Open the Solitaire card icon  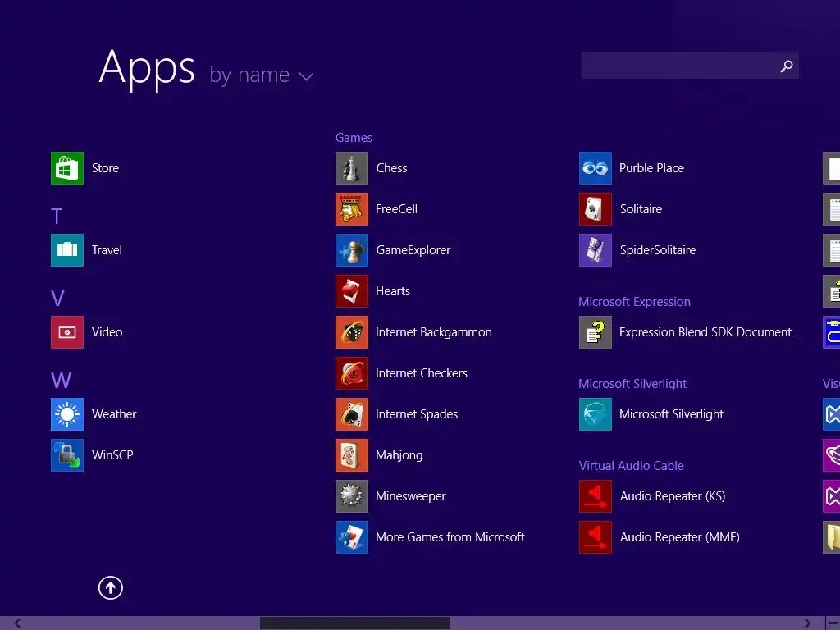point(596,209)
